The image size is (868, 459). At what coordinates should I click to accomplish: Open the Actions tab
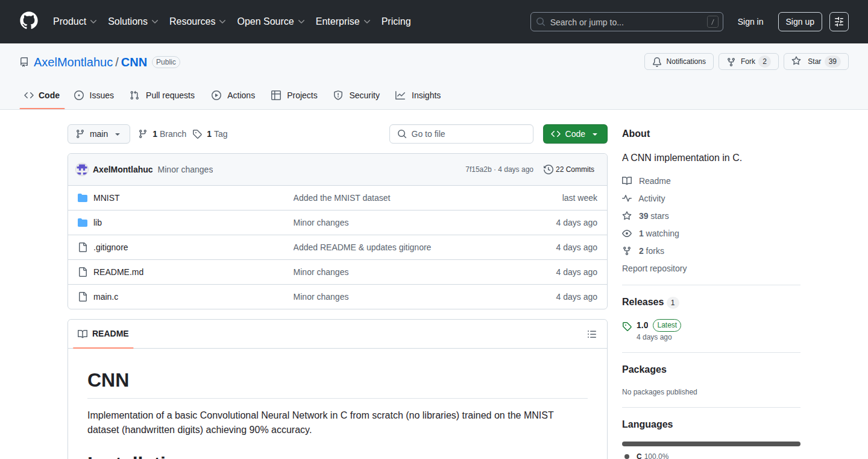click(233, 95)
